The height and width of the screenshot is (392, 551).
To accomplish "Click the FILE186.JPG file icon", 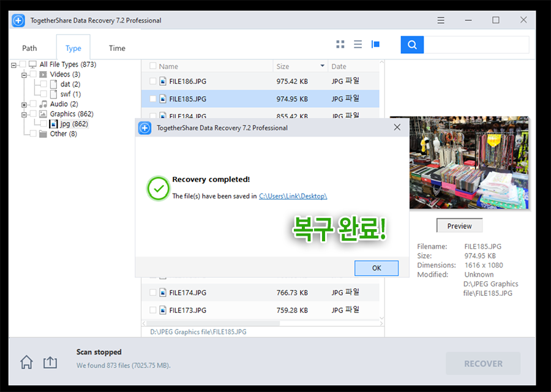I will (163, 81).
